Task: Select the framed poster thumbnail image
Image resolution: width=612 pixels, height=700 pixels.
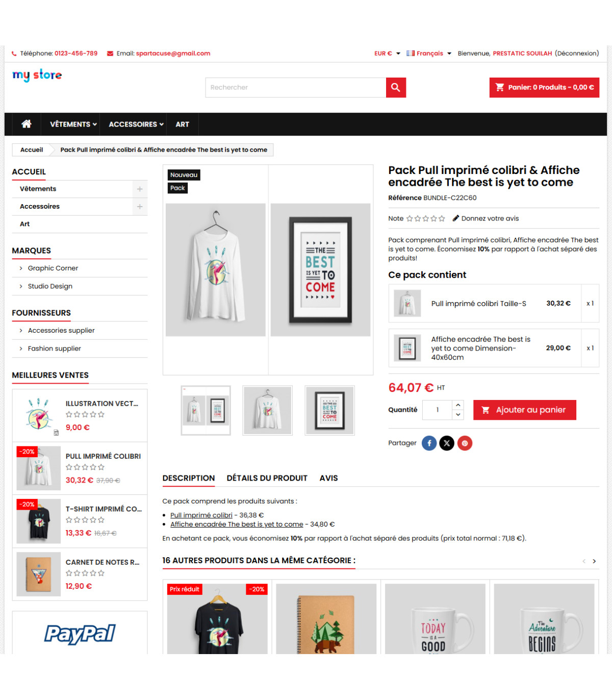Action: pyautogui.click(x=330, y=410)
